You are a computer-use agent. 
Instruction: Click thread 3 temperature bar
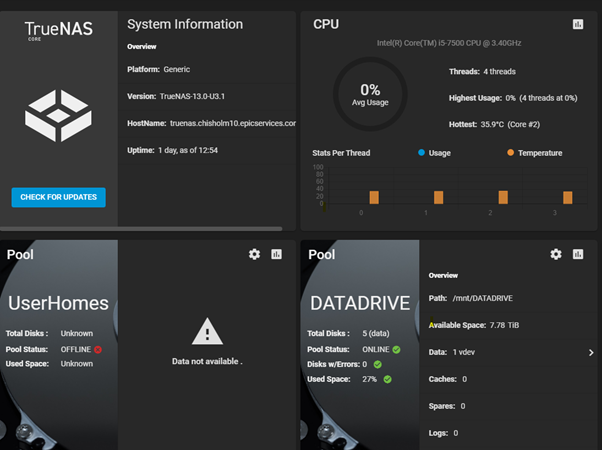pyautogui.click(x=567, y=197)
